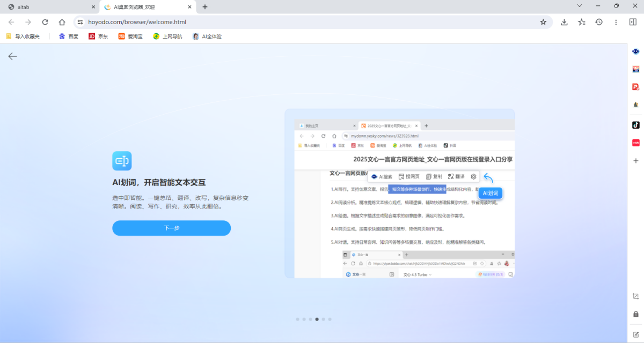Open the 导入收藏夹 bookmark folder
Viewport: 644px width, 343px height.
pyautogui.click(x=23, y=36)
